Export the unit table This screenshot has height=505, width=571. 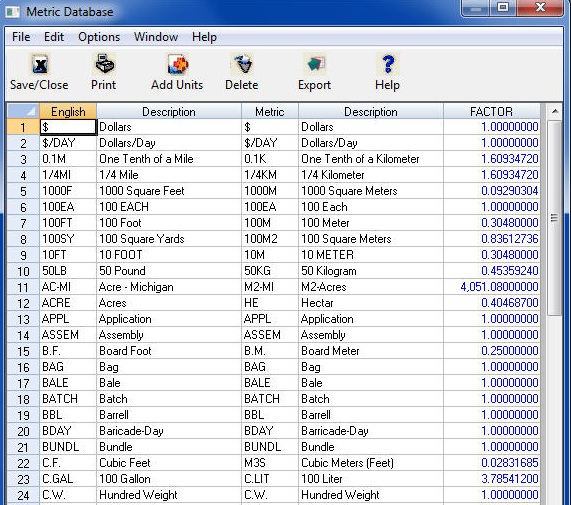316,64
